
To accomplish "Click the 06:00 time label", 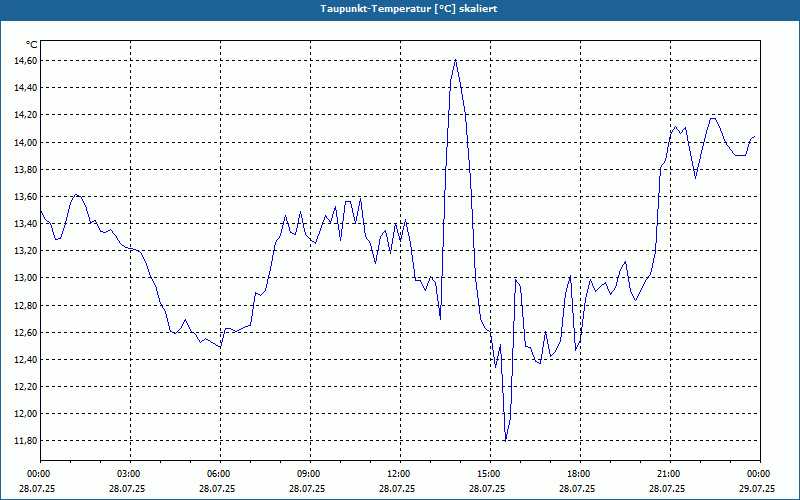I will point(220,474).
